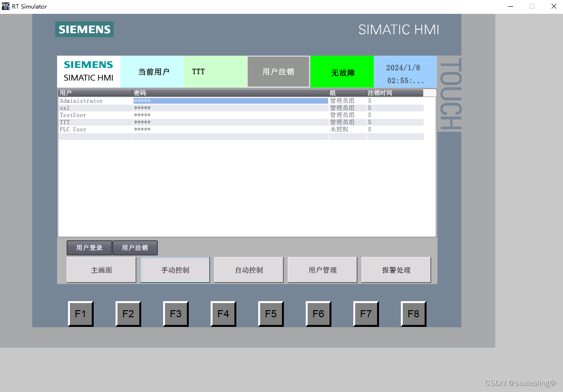Click the F1 function key
This screenshot has height=392, width=563.
point(81,314)
